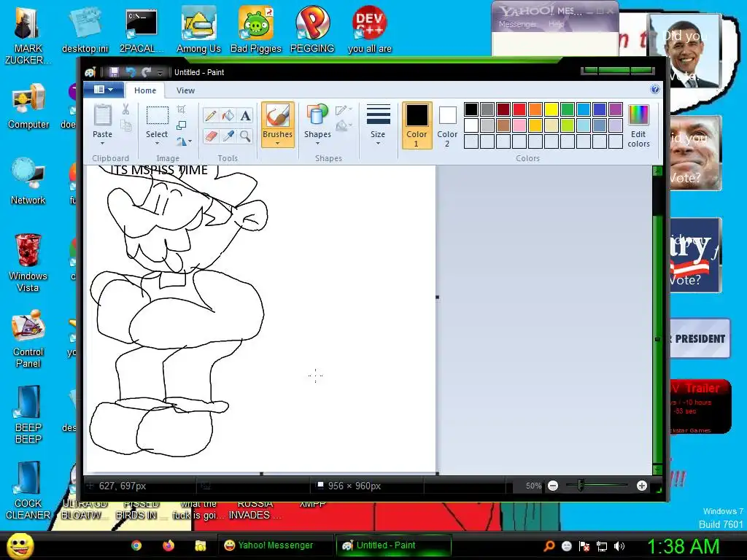Click the Save icon in Paint title bar
747x560 pixels.
tap(114, 72)
